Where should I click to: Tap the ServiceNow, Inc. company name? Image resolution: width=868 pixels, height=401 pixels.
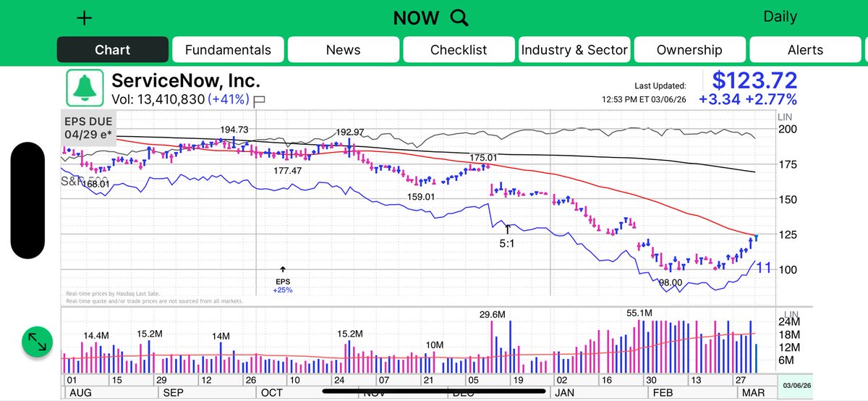[186, 80]
